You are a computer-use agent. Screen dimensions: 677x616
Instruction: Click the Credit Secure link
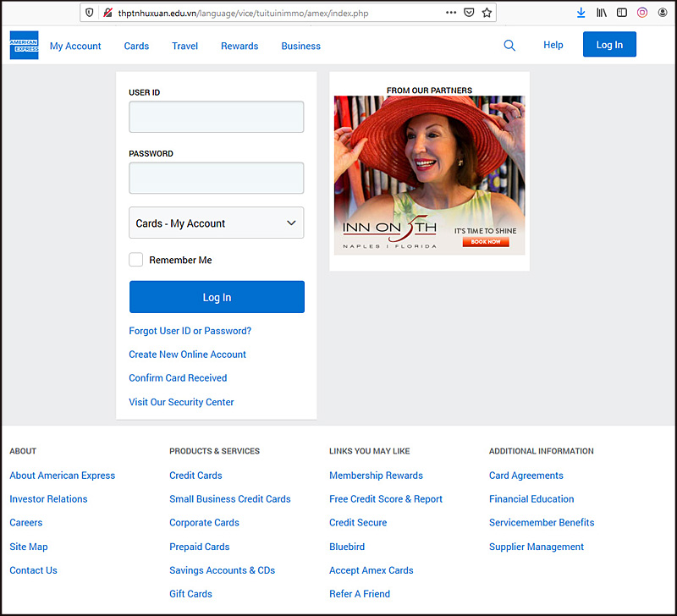click(x=358, y=523)
